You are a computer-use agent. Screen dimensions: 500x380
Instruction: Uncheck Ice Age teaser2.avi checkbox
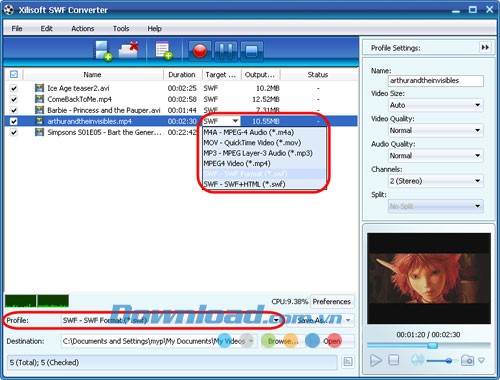(x=14, y=88)
